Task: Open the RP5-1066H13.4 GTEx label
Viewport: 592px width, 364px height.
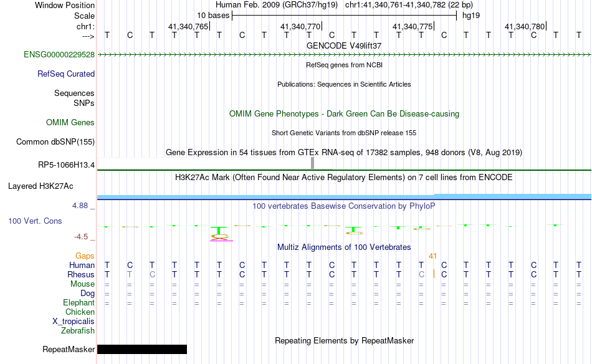Action: point(67,165)
